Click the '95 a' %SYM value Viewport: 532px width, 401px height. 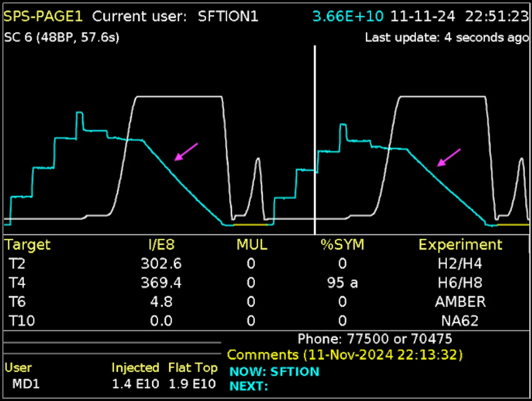342,283
